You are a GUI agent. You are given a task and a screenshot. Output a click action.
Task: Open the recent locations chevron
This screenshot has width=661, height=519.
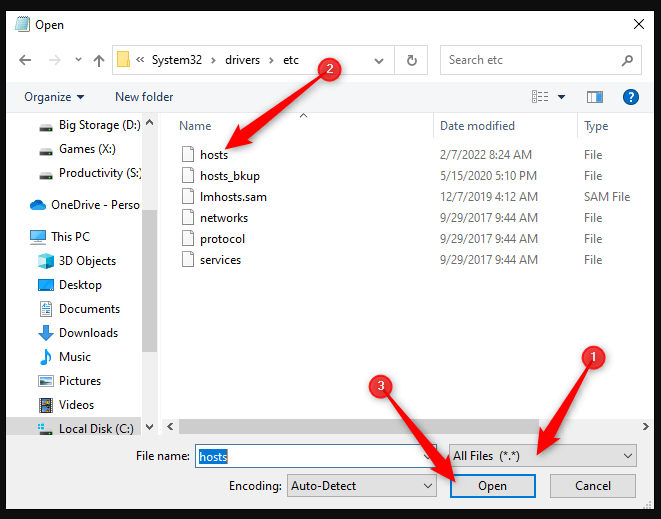(x=78, y=60)
